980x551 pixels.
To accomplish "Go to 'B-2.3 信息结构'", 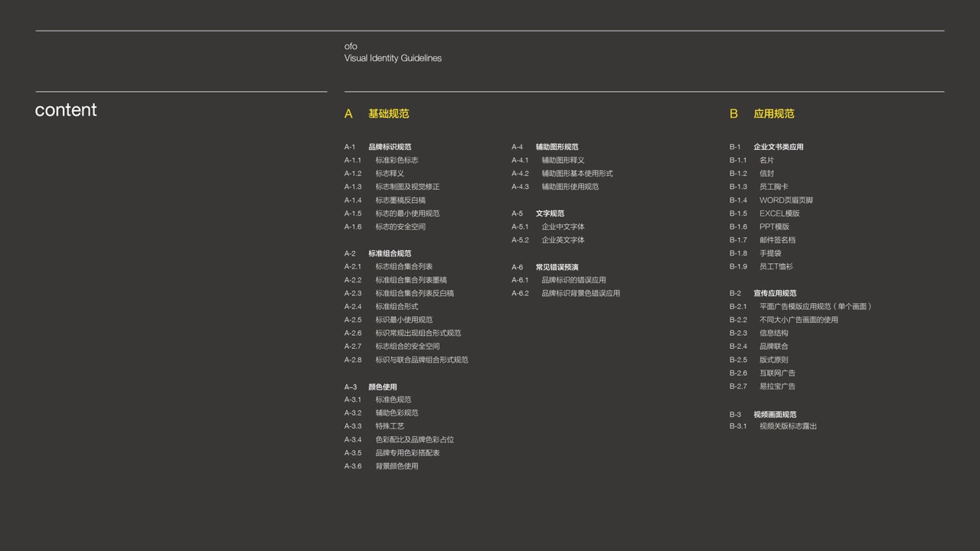I will click(759, 333).
